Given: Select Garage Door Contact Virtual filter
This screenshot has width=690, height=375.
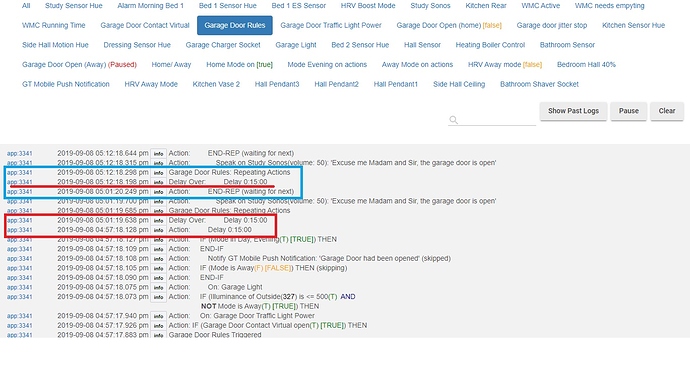Looking at the screenshot, I should (x=145, y=26).
